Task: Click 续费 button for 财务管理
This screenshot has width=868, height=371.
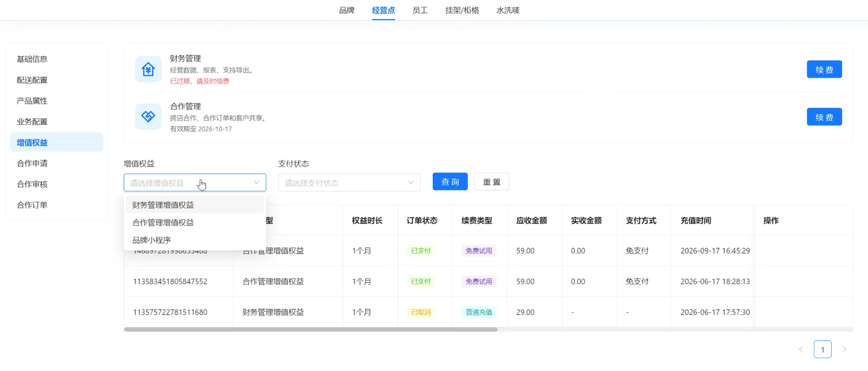Action: point(824,70)
